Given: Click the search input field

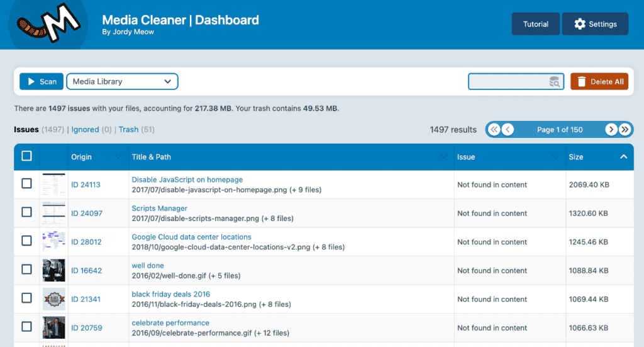Looking at the screenshot, I should coord(516,81).
